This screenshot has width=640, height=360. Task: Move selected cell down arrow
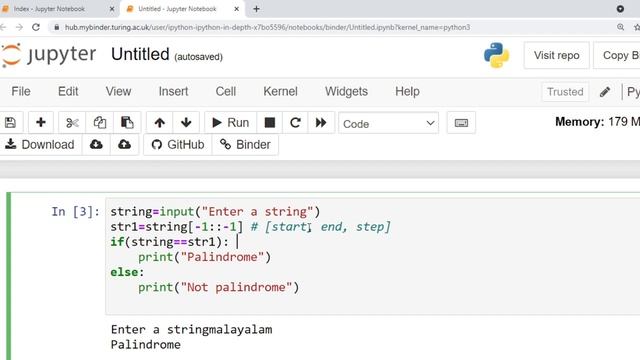(186, 122)
